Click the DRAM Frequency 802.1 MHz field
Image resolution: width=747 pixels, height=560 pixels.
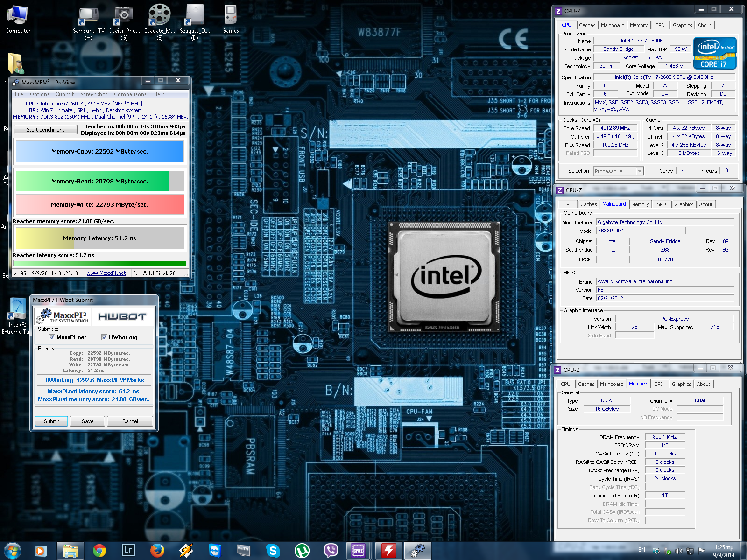click(665, 437)
